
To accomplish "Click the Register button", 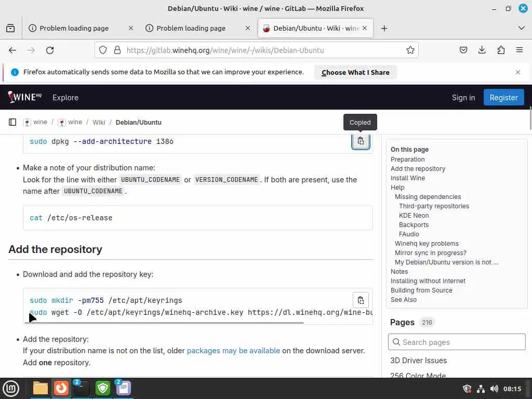I will (503, 97).
